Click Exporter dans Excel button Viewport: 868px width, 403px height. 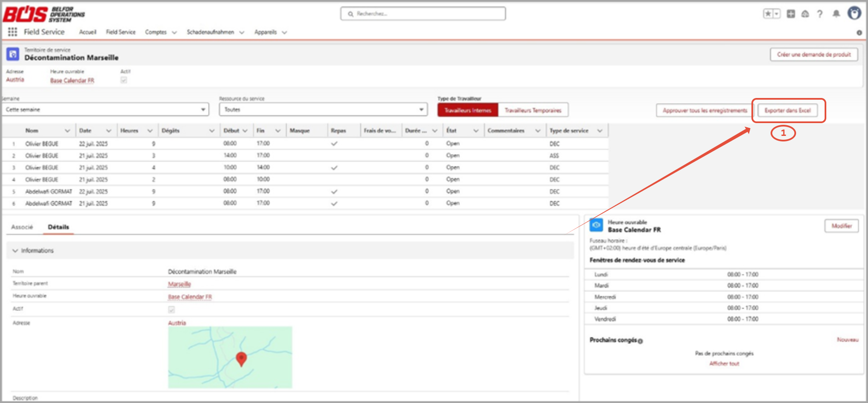click(x=788, y=110)
